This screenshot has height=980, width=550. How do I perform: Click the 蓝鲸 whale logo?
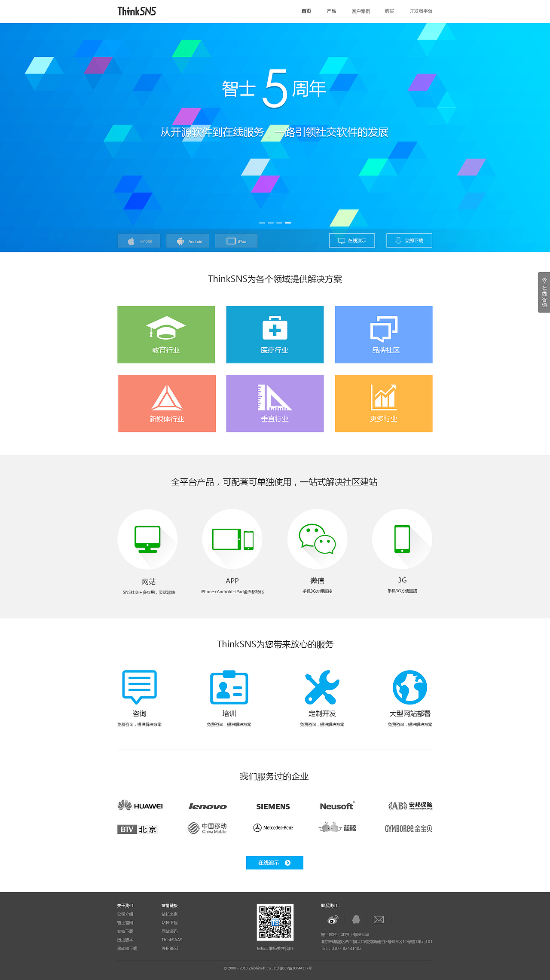coord(337,827)
